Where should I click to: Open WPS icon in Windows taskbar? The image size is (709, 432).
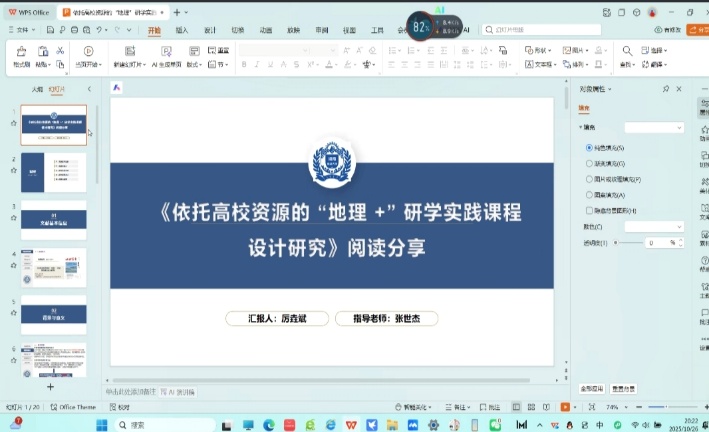coord(351,424)
